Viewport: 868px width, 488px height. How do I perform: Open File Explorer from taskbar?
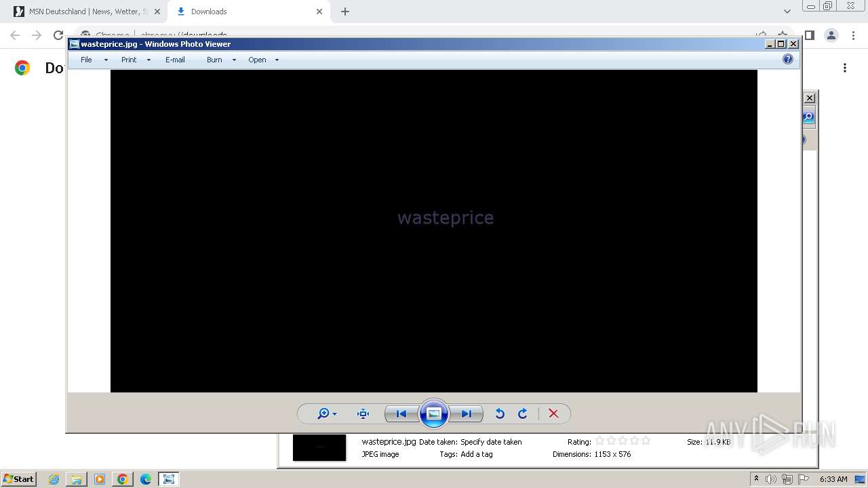pyautogui.click(x=77, y=479)
